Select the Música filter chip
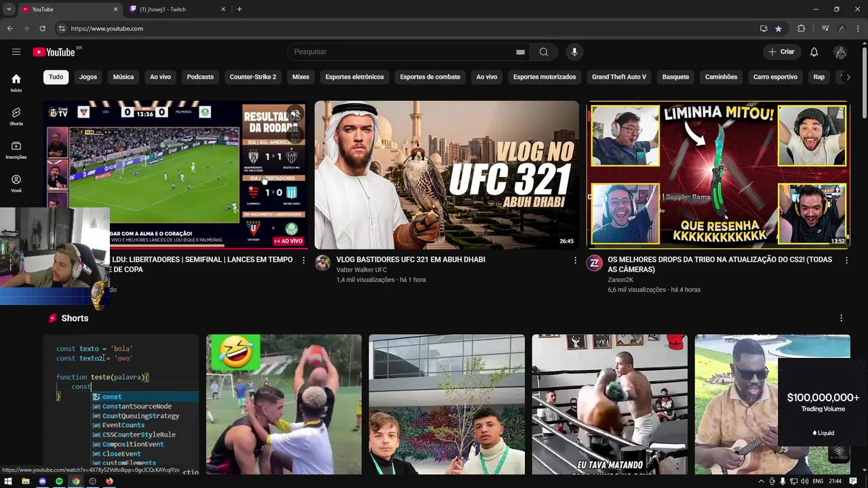Image resolution: width=868 pixels, height=488 pixels. pos(123,77)
